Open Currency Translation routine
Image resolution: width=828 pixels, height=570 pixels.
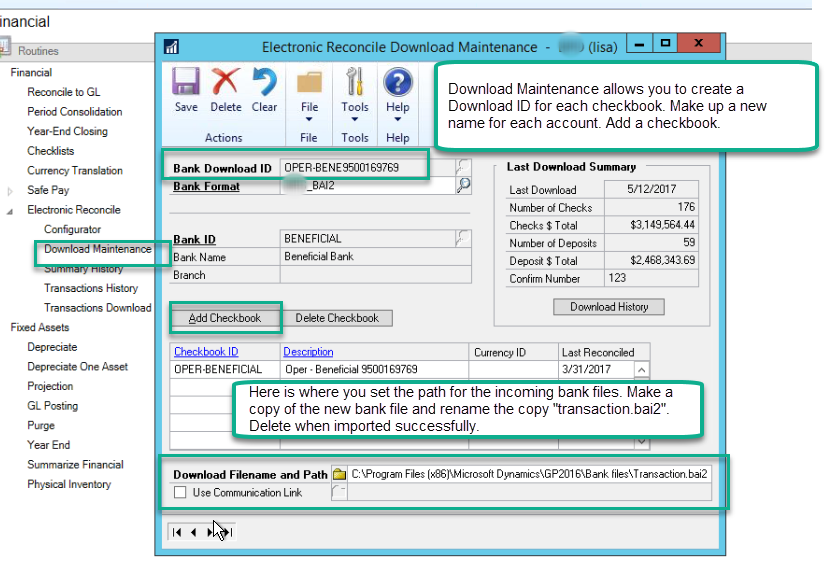pos(75,170)
